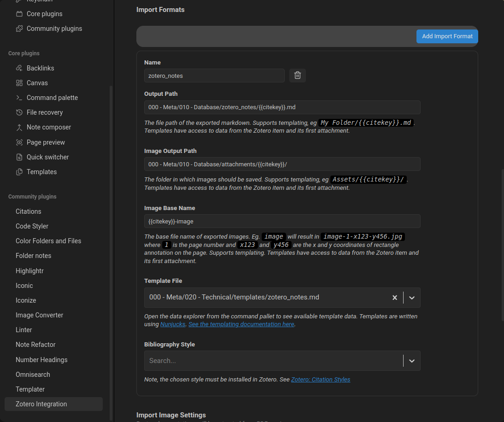Clear the selected Template File with X
The height and width of the screenshot is (422, 504).
coord(394,298)
